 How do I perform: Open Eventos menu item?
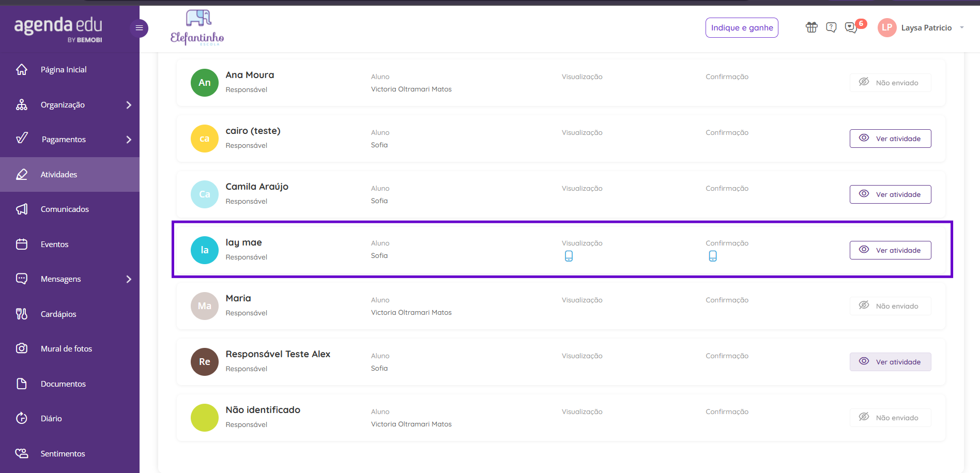70,244
